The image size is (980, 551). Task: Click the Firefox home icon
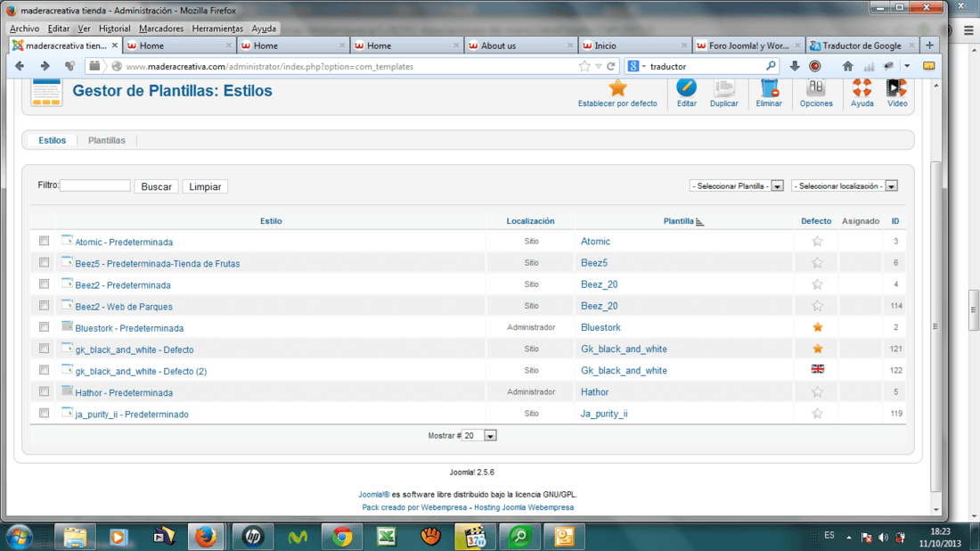tap(847, 66)
